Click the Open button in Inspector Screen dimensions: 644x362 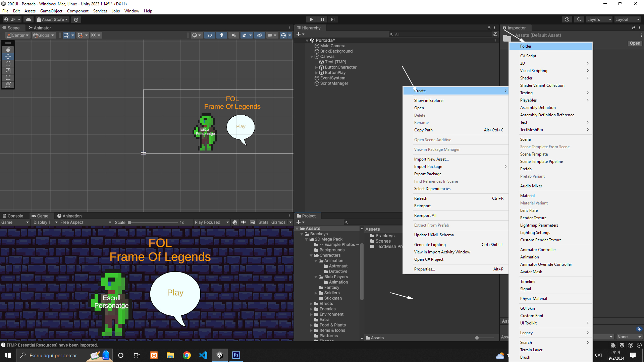635,43
